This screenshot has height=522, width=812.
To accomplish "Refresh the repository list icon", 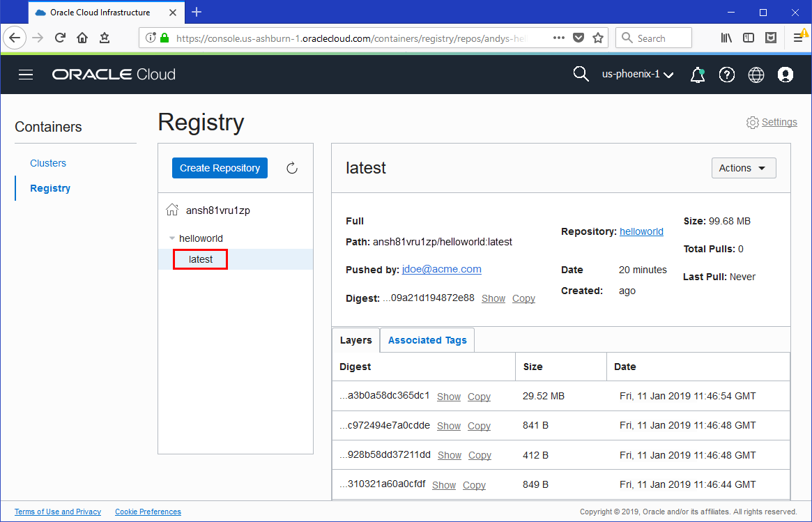I will click(x=292, y=168).
